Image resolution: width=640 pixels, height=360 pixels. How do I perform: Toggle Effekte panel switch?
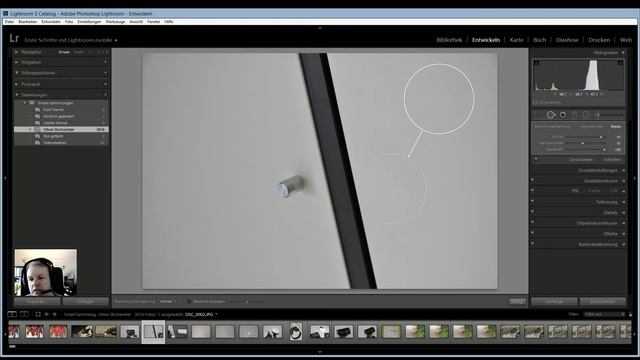click(532, 233)
